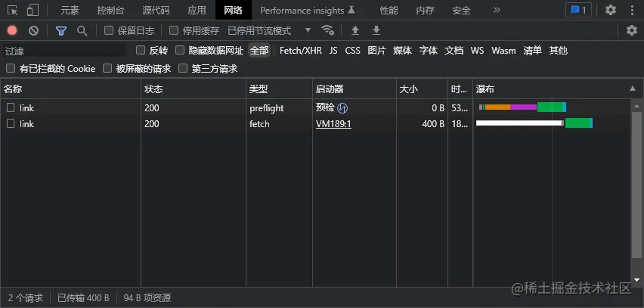Switch to the 性能 tab

[389, 11]
